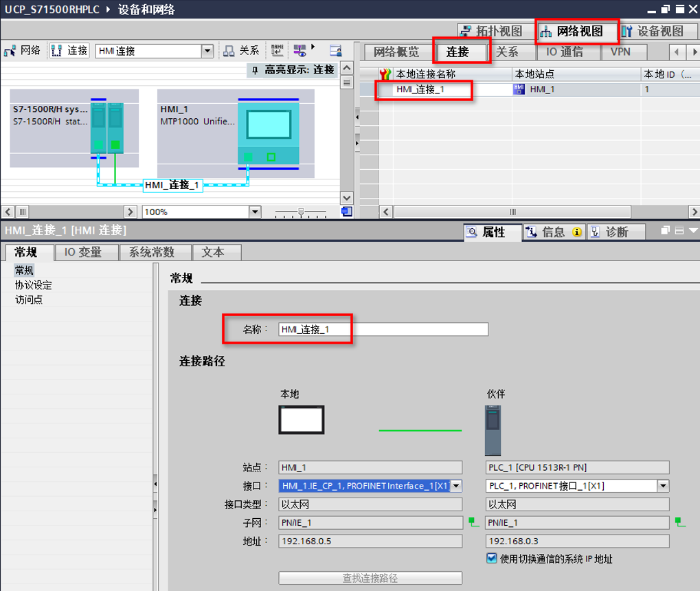Click the zoom slider in network view
Viewport: 700px width, 591px height.
coord(300,212)
